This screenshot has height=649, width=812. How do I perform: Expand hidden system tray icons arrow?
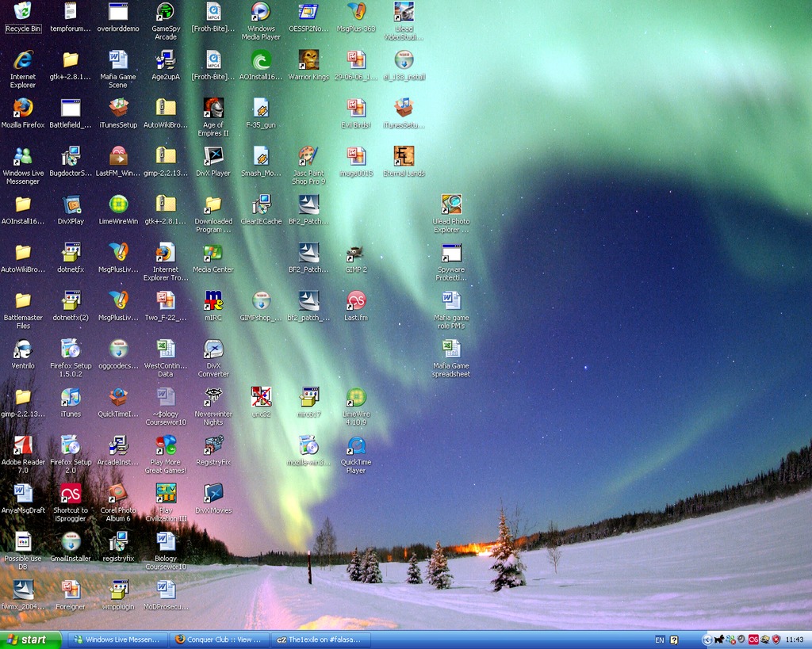707,639
